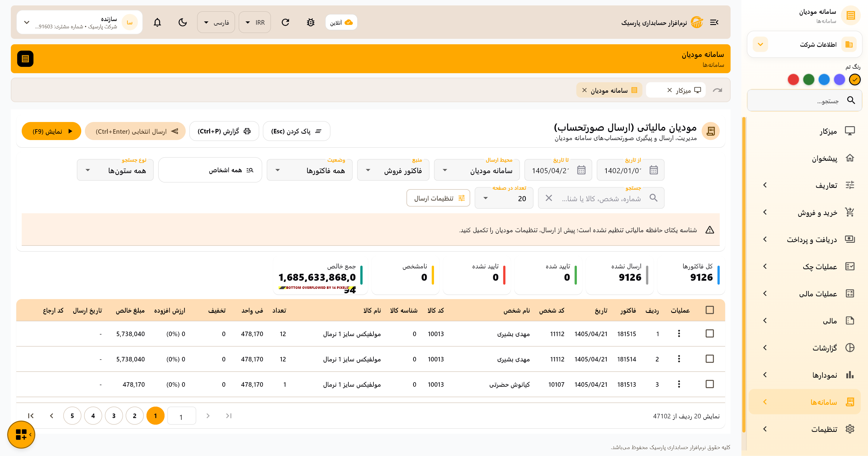Select the purple theme color
The image size is (868, 456).
839,80
